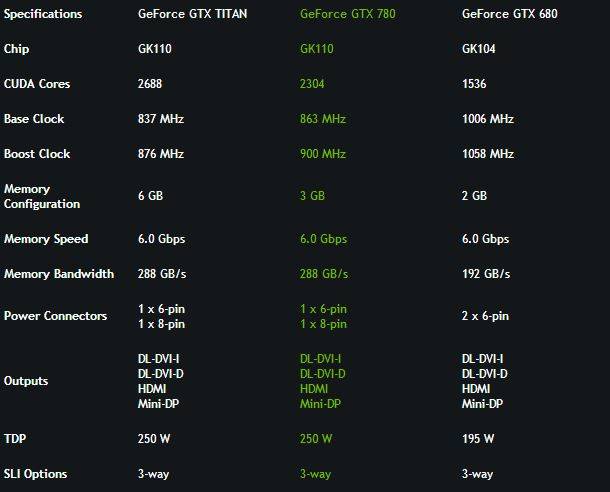
Task: Click the 1006 MHz base clock value
Action: [488, 119]
